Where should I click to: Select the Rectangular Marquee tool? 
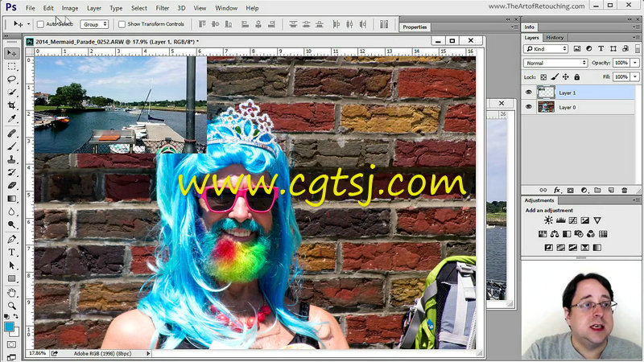(x=11, y=67)
